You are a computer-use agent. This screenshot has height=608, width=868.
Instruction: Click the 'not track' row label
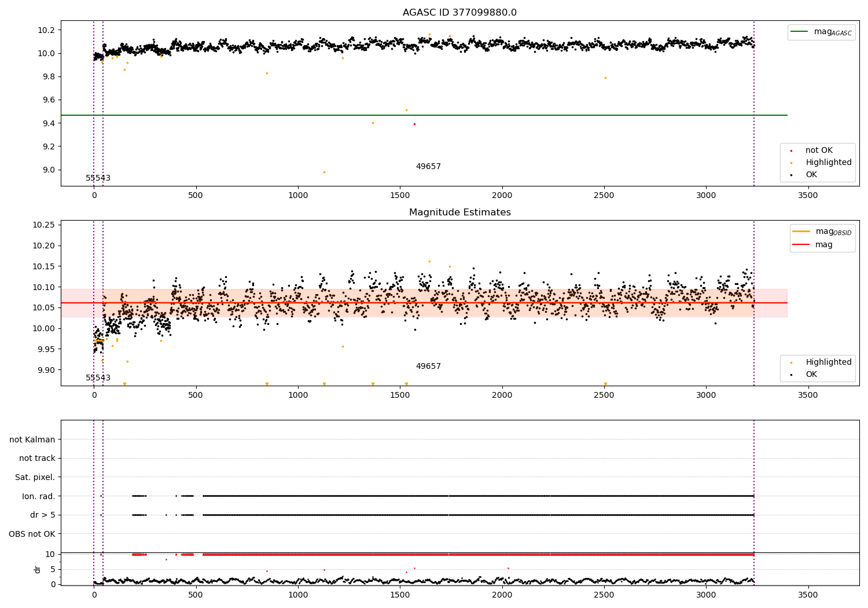[x=37, y=458]
